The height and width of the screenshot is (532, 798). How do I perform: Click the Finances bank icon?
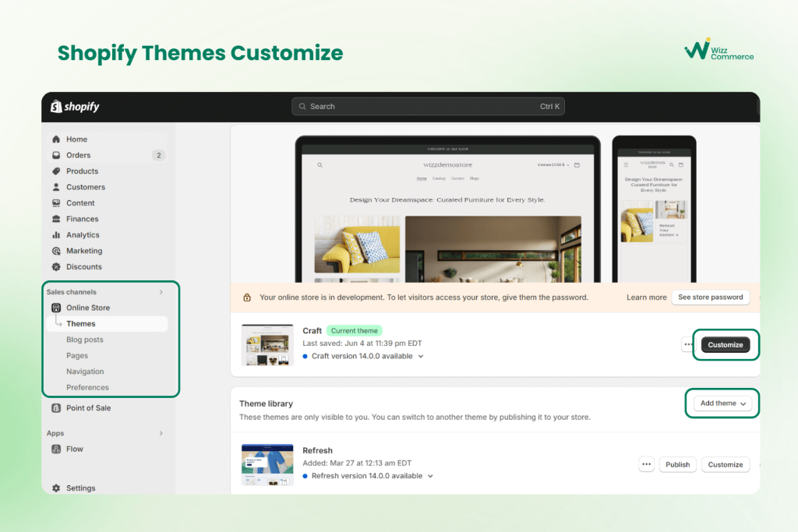pyautogui.click(x=56, y=219)
